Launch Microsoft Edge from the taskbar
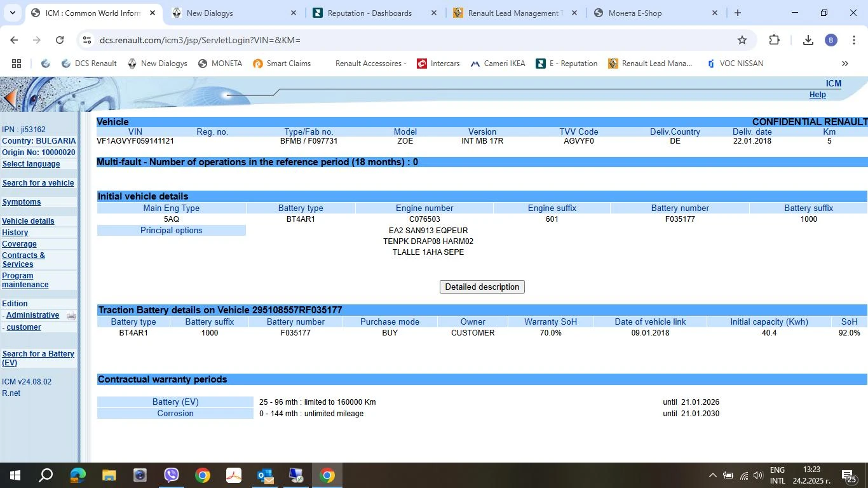868x488 pixels. tap(78, 475)
